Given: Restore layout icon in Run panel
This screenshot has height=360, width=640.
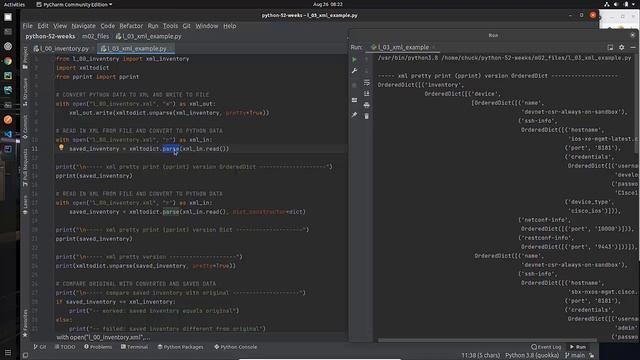Looking at the screenshot, I should 354,100.
